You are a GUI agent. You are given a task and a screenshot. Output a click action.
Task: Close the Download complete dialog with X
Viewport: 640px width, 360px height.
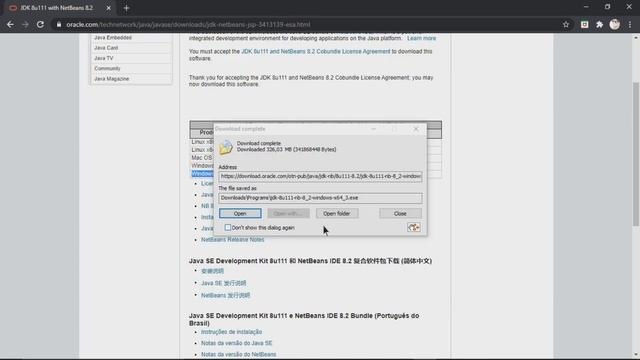click(x=416, y=129)
